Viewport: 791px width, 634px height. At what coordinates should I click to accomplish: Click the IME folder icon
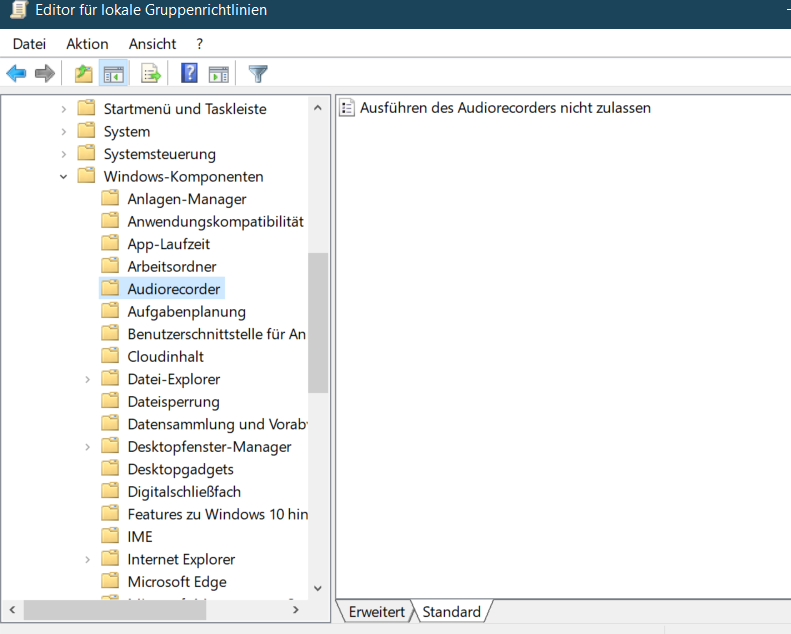(110, 535)
